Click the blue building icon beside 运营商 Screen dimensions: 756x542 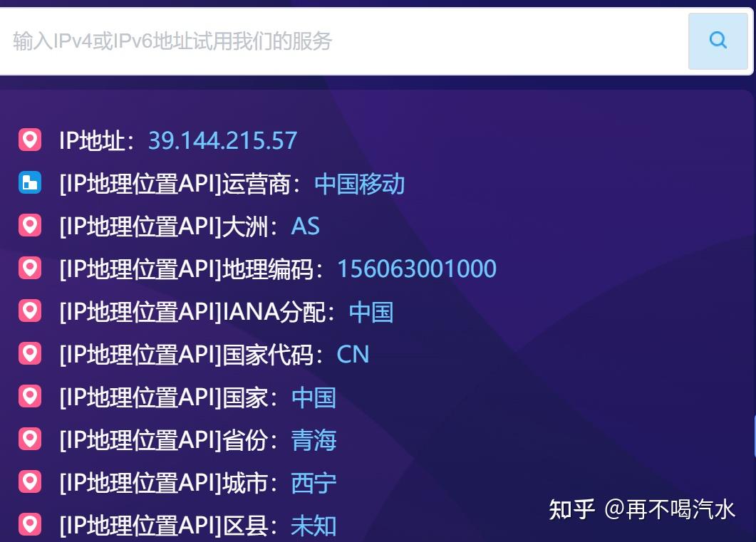click(30, 182)
